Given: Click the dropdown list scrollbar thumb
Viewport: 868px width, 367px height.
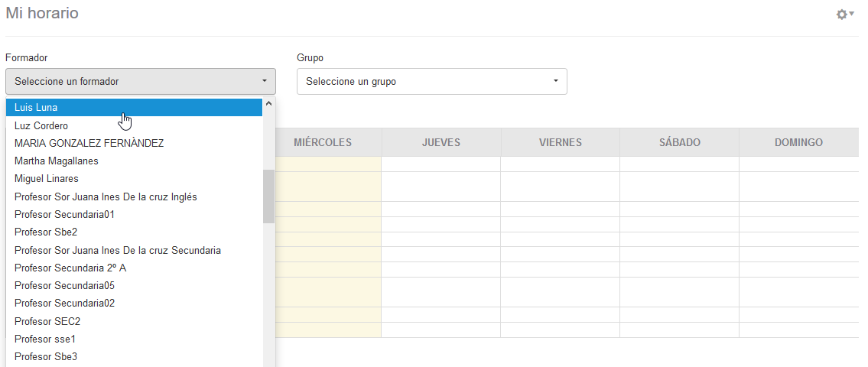Looking at the screenshot, I should point(268,196).
